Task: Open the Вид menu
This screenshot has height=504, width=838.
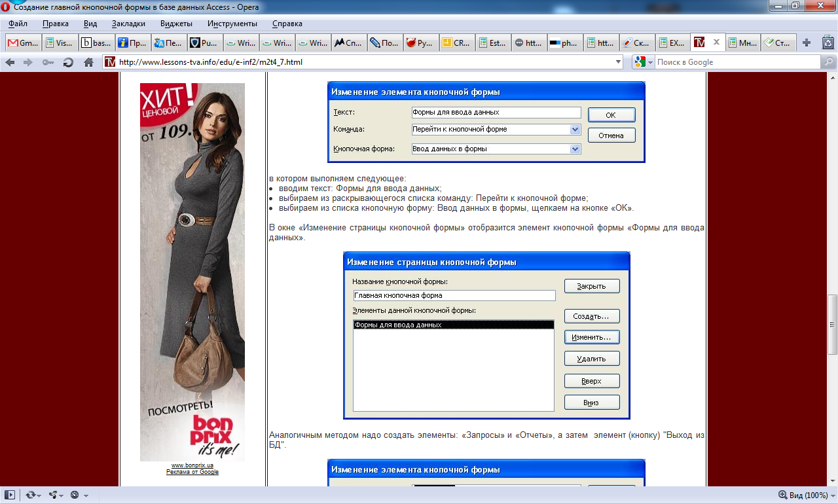Action: [x=90, y=24]
